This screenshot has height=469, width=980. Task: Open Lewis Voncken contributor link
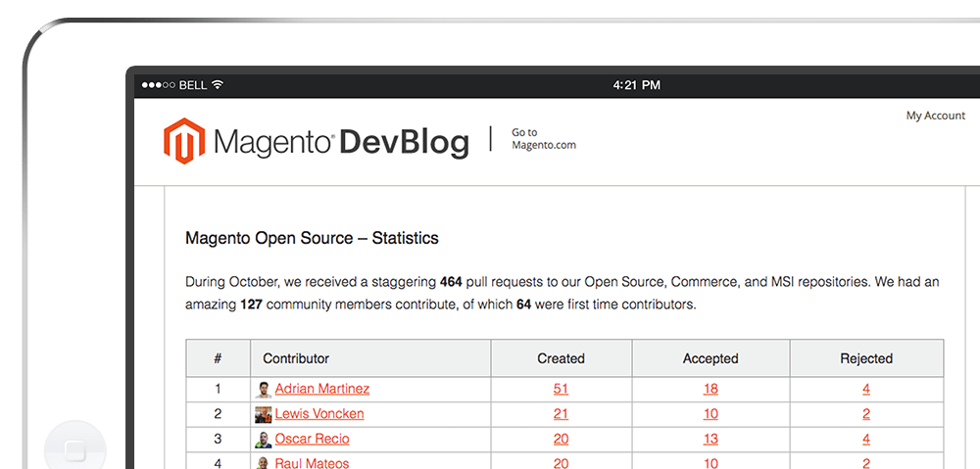[319, 413]
